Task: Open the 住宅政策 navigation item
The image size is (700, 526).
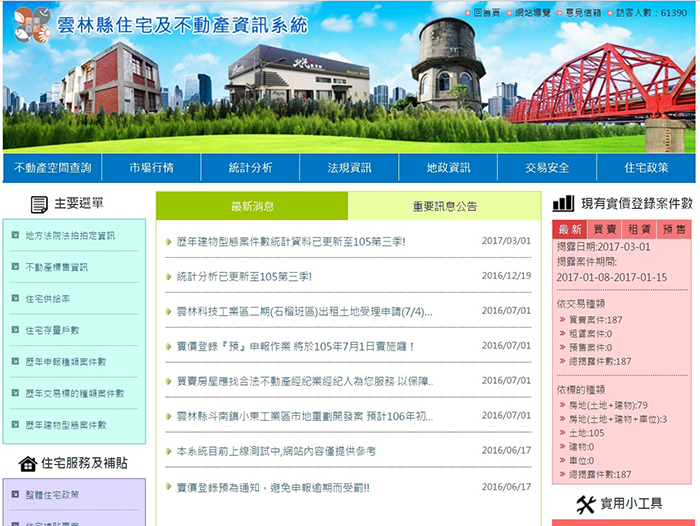Action: [646, 168]
